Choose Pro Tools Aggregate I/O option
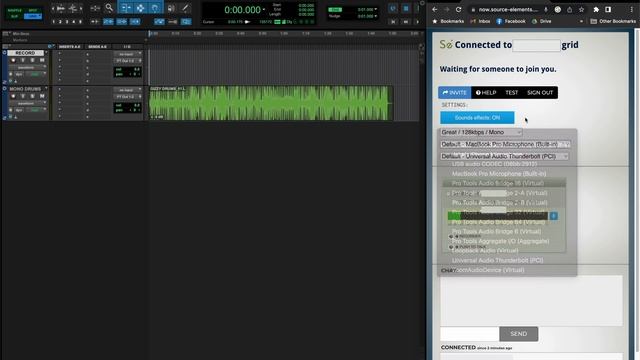The image size is (640, 360). (500, 241)
